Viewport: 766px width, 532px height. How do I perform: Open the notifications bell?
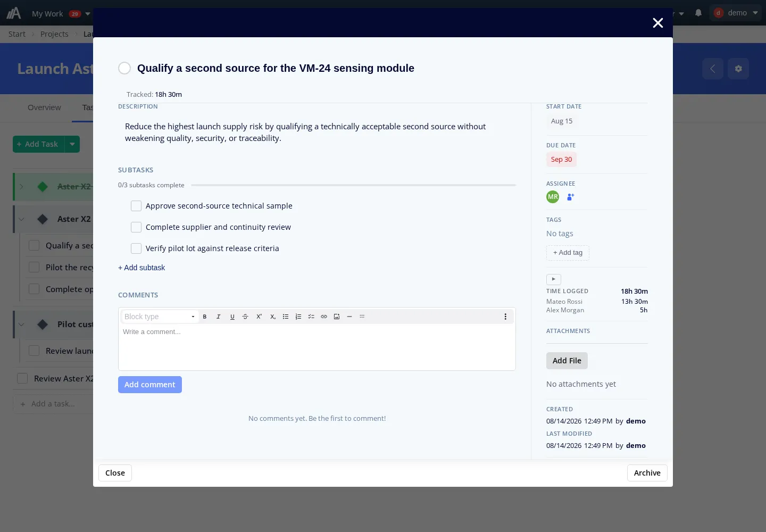[x=698, y=13]
